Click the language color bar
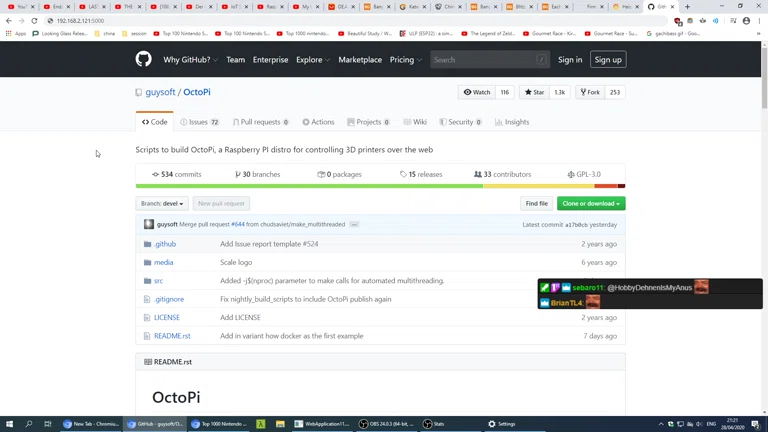The image size is (768, 432). 380,186
